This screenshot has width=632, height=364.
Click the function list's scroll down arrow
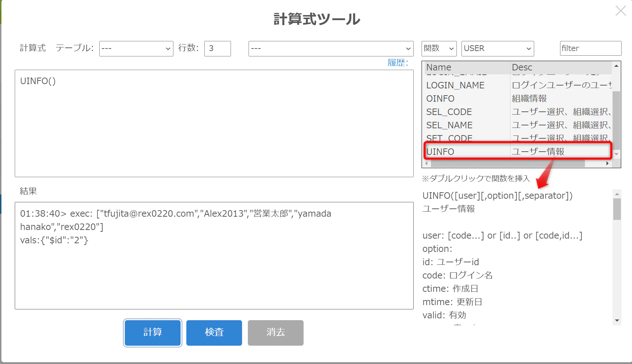616,154
